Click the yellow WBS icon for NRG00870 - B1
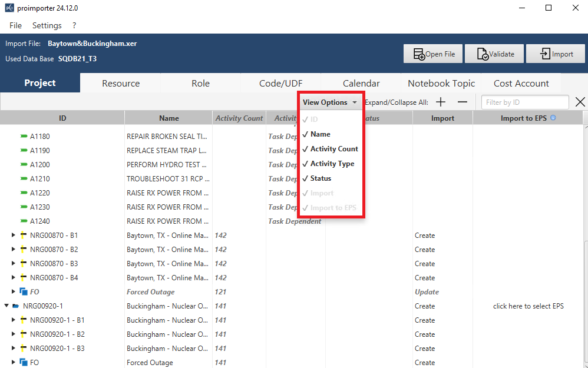Viewport: 588px width, 368px height. (x=24, y=236)
